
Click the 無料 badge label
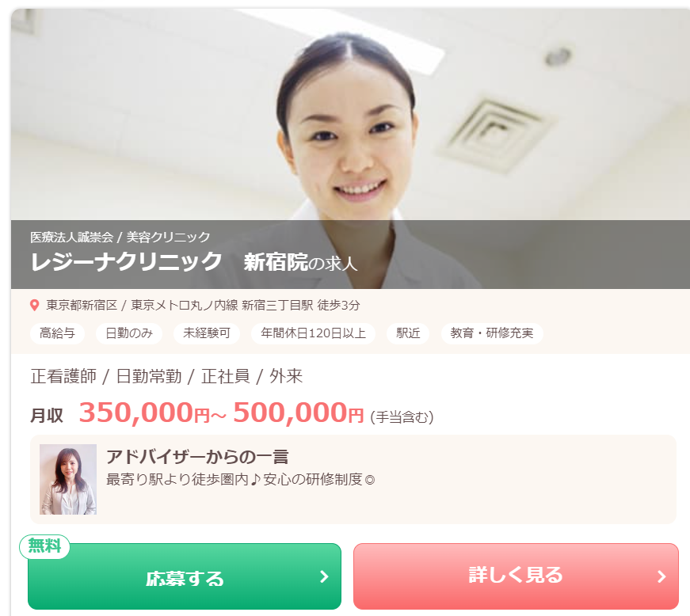(44, 546)
